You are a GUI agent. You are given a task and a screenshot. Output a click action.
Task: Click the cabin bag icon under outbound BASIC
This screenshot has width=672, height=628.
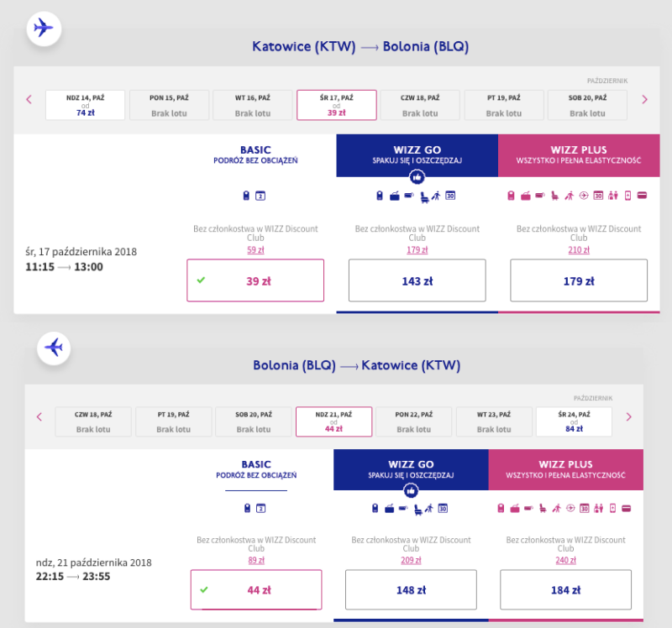pyautogui.click(x=246, y=196)
